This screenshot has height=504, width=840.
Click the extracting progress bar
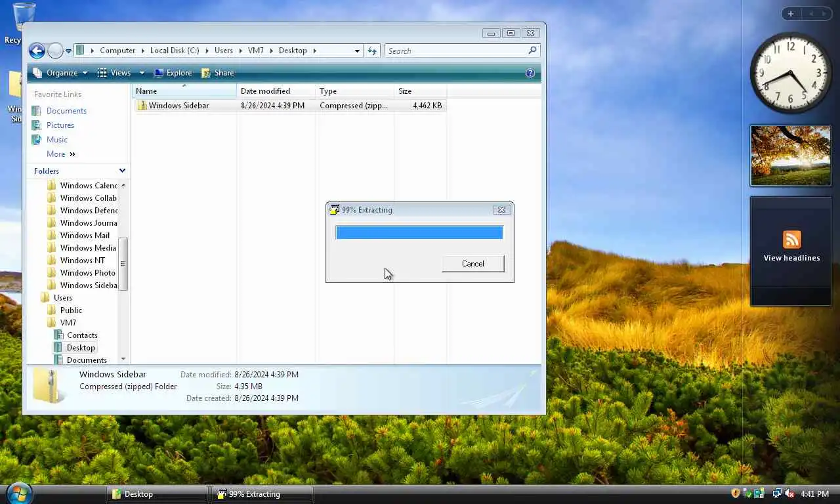tap(419, 232)
